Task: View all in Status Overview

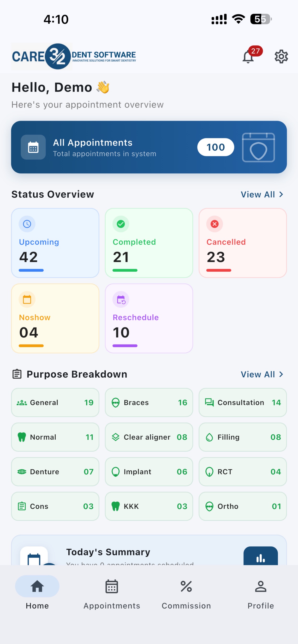Action: pyautogui.click(x=262, y=195)
